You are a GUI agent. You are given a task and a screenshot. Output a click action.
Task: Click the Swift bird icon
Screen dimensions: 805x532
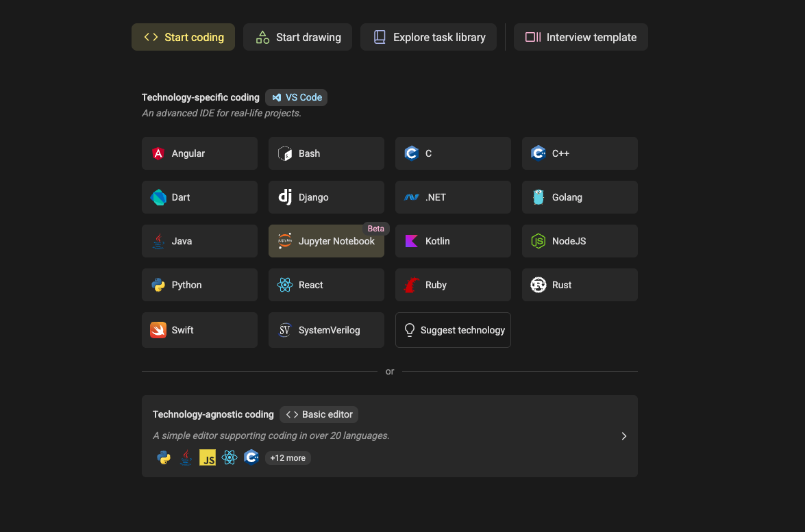click(x=158, y=330)
